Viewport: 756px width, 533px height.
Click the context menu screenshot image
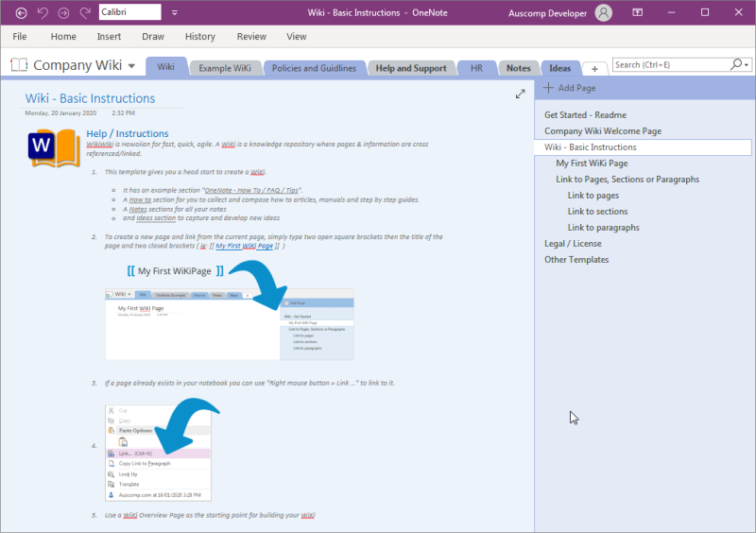click(158, 453)
